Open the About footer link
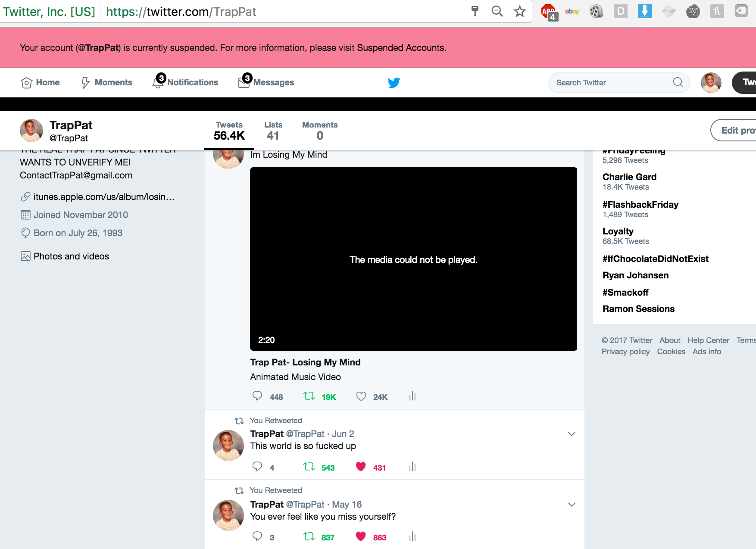Screen dimensions: 756x549 [x=670, y=340]
